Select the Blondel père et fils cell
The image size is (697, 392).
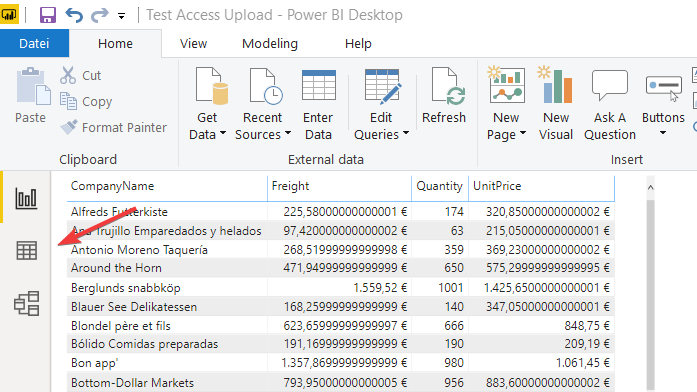167,326
